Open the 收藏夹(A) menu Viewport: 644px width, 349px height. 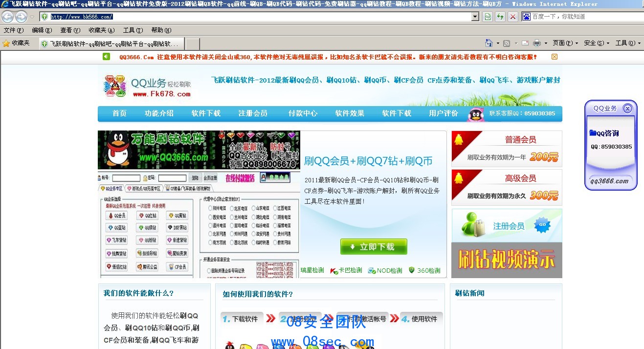[x=102, y=30]
